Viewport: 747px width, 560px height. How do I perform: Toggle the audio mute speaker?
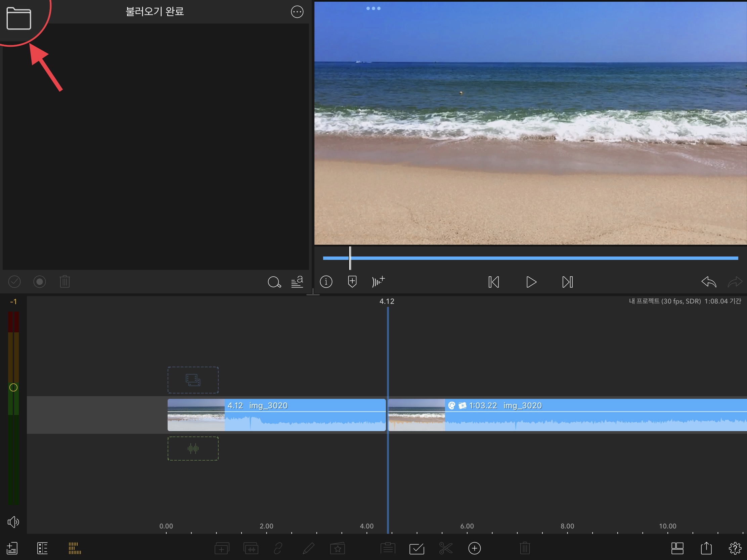point(13,522)
